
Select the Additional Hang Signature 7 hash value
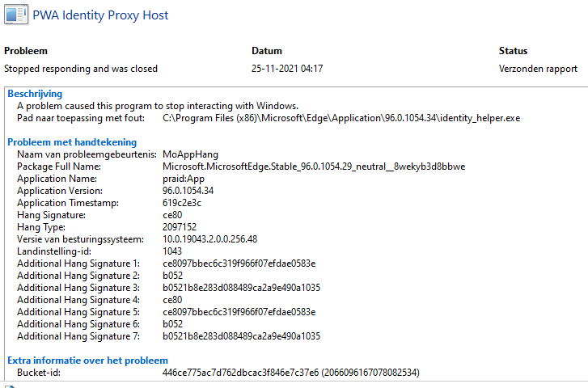tap(242, 336)
